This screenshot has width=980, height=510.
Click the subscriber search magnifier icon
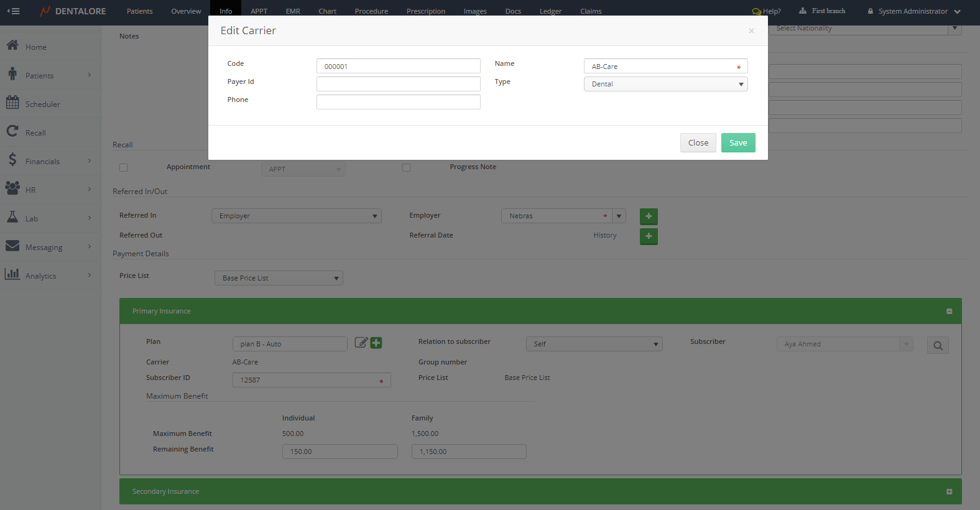[x=938, y=345]
